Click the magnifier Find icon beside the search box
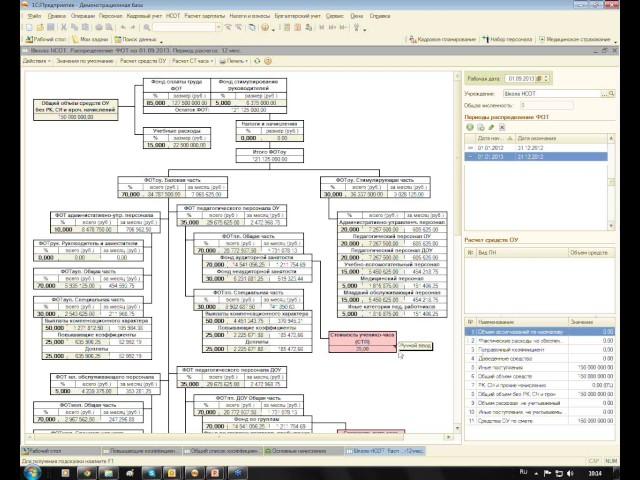640x480 pixels. (x=147, y=27)
